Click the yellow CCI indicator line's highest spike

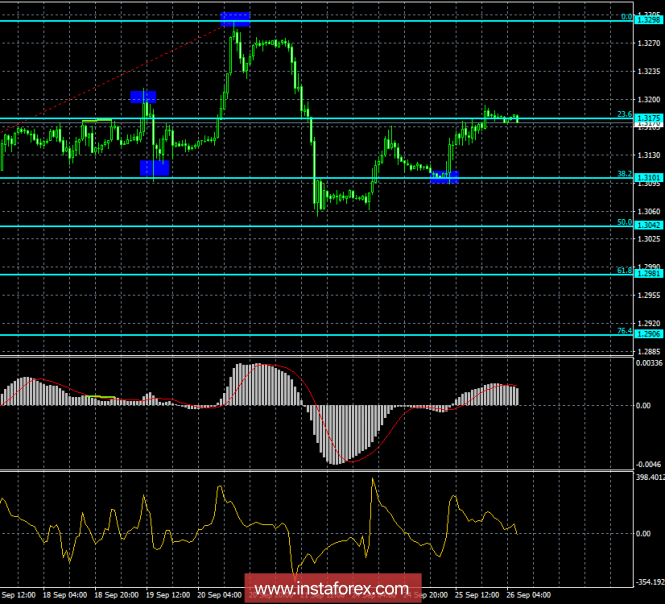point(374,480)
